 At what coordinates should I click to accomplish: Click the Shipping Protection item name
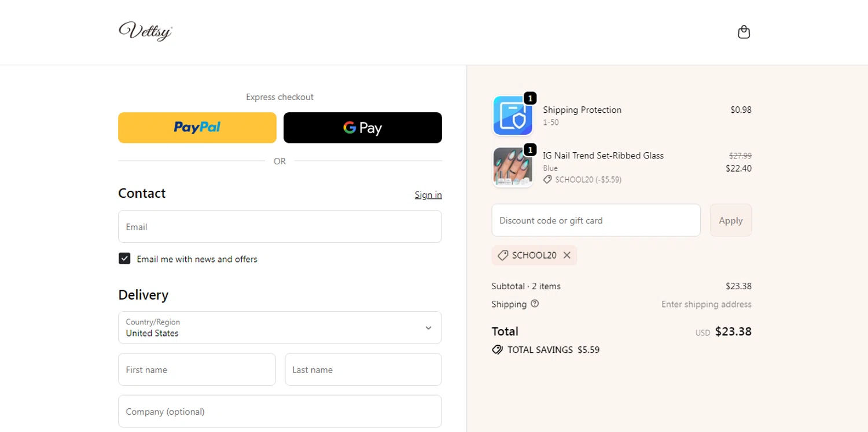[582, 110]
